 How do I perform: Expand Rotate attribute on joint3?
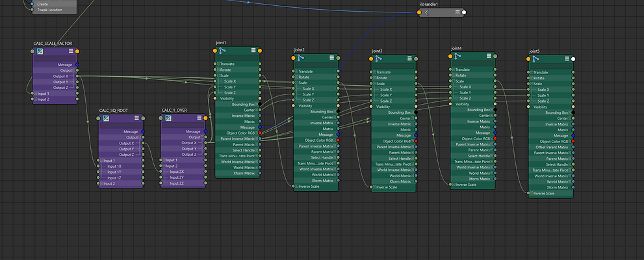375,78
